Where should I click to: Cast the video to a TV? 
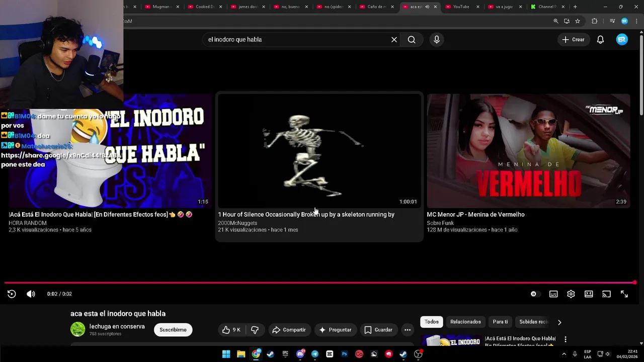point(606,294)
